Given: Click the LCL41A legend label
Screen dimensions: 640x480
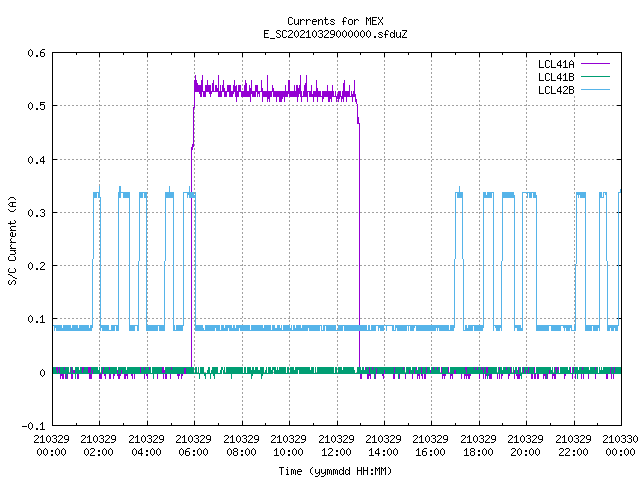Looking at the screenshot, I should (x=556, y=64).
